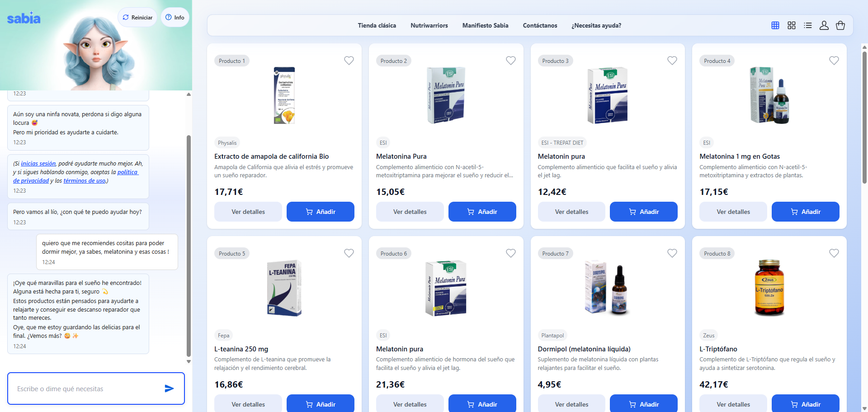Open the Dormipol dropper bottle image

[608, 288]
